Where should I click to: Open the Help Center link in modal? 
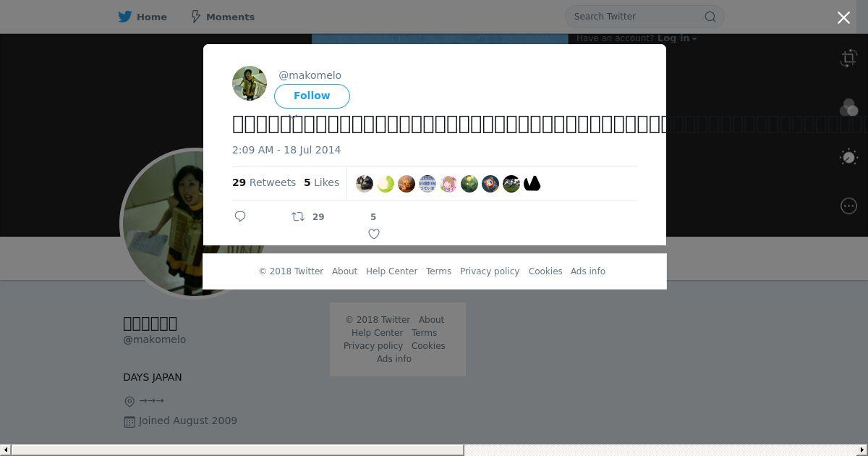(x=391, y=271)
